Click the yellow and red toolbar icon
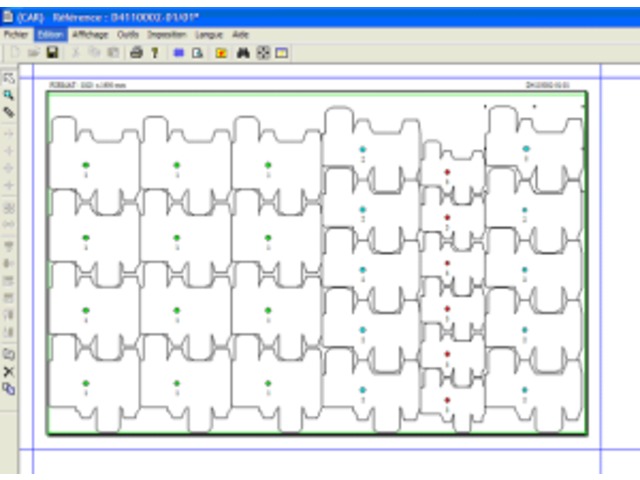The image size is (640, 480). click(x=221, y=52)
